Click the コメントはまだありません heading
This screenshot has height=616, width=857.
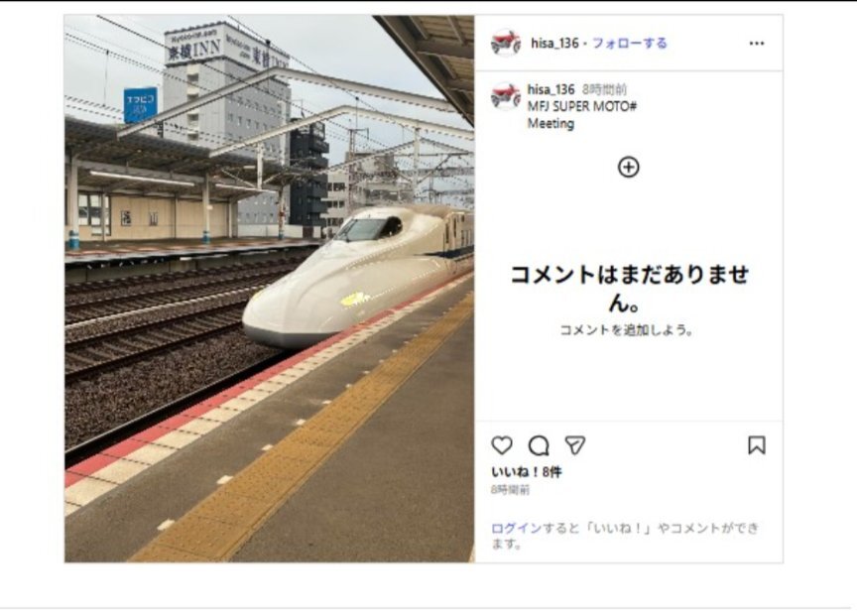629,288
